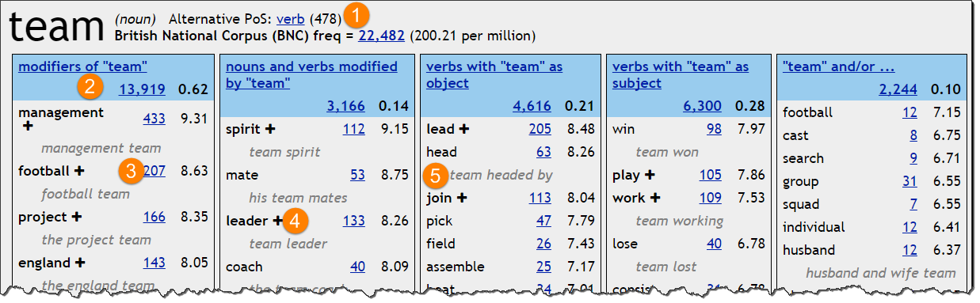Open frequency 40 for 'lose'
Image resolution: width=980 pixels, height=303 pixels.
(x=714, y=244)
